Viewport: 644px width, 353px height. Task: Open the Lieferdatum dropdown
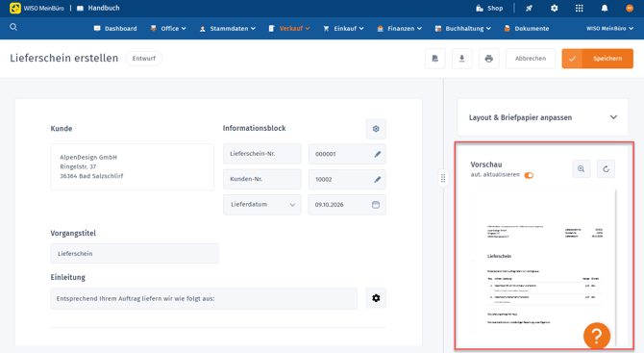click(x=262, y=205)
